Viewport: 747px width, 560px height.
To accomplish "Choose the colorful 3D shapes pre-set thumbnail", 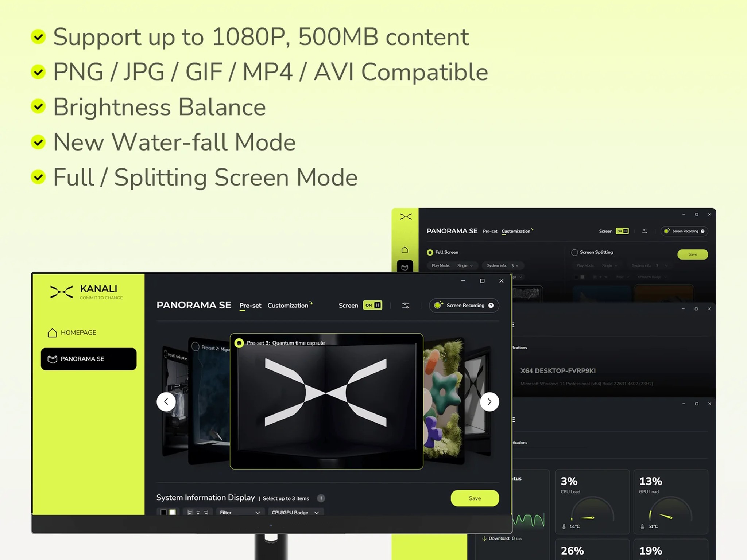I will (x=444, y=401).
